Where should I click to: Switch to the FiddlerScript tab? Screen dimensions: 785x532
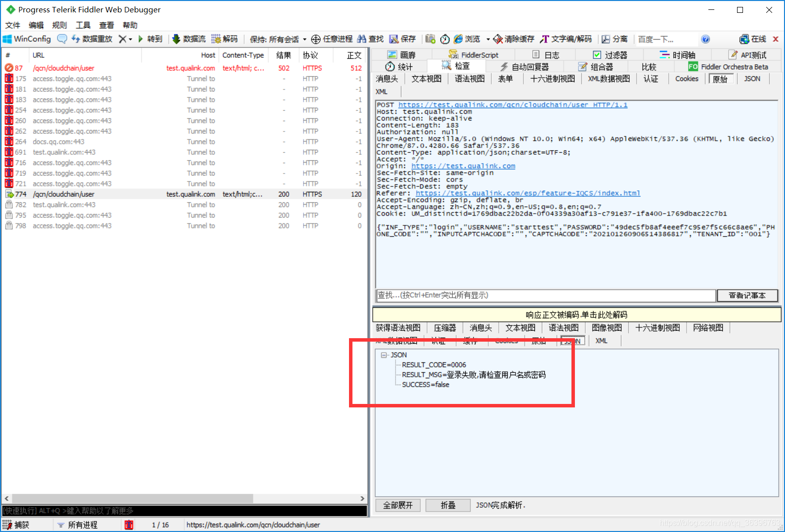[x=474, y=55]
